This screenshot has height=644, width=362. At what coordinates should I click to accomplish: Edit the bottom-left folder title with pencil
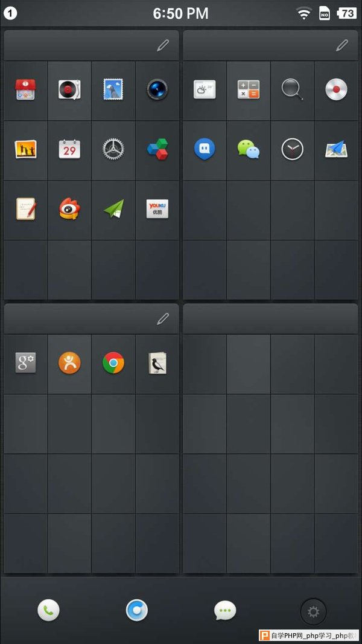163,319
